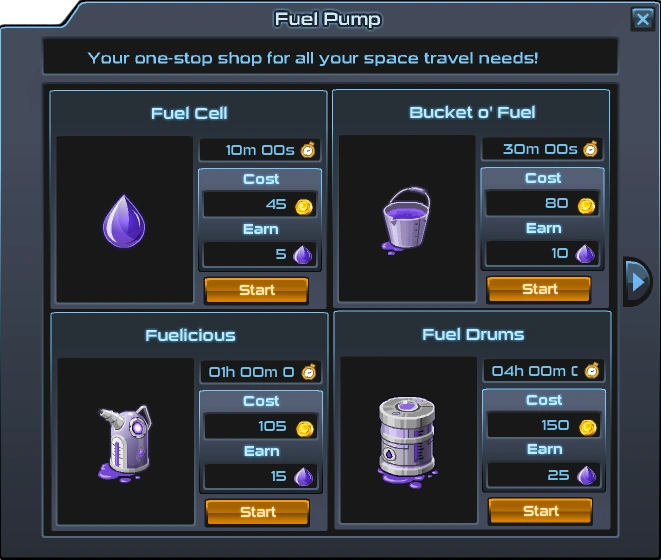The width and height of the screenshot is (661, 560).
Task: Click the stopwatch icon on Fuel Drums timer
Action: [x=592, y=371]
